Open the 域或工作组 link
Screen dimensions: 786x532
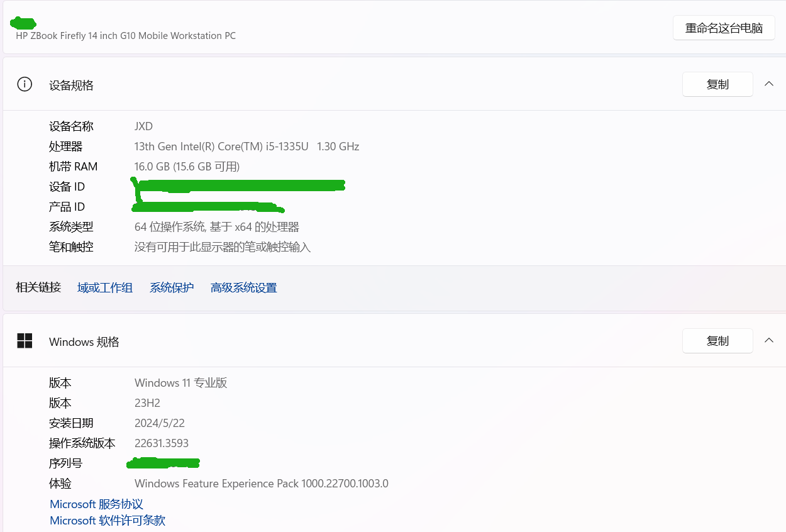tap(105, 288)
